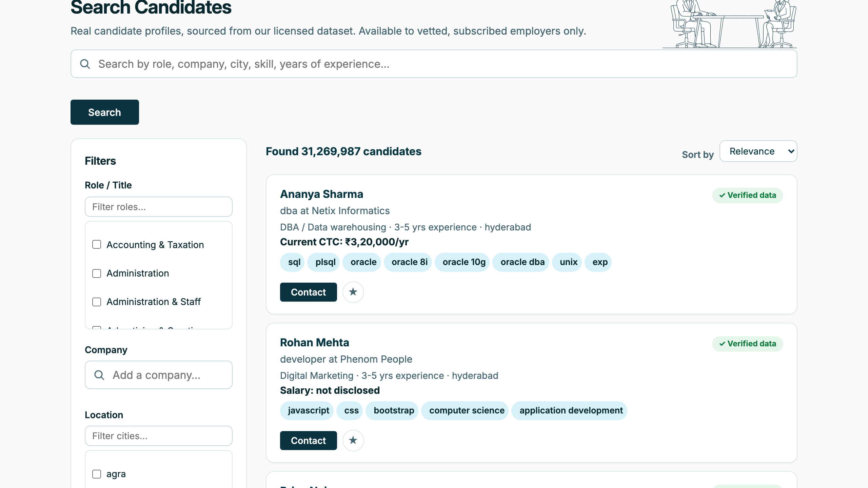Click the Filter cities input
This screenshot has height=488, width=868.
pos(158,436)
